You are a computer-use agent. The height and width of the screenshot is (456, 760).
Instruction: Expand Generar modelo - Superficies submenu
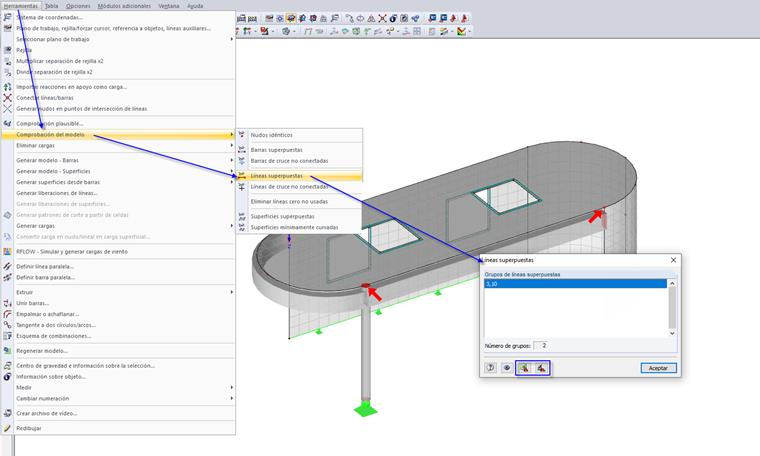tap(118, 171)
